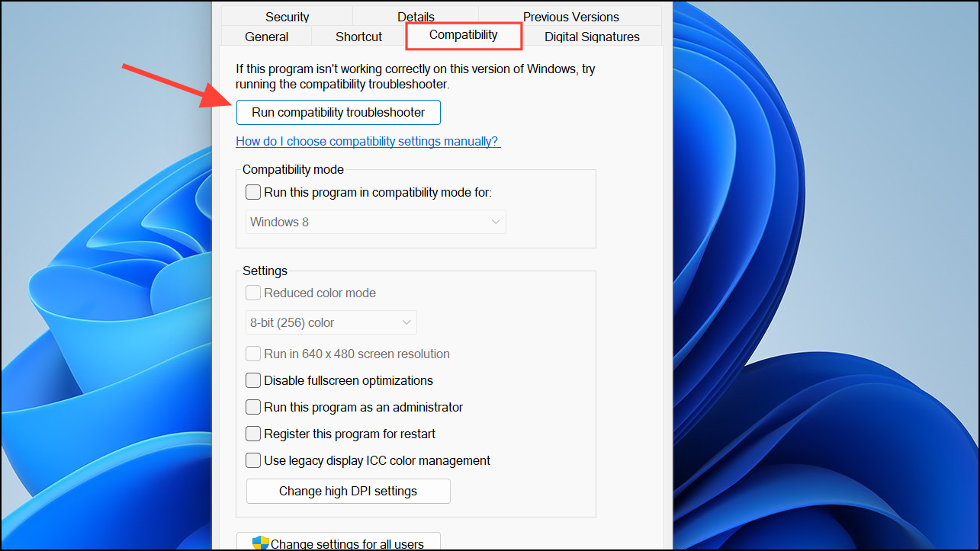Tick 'Run in 640 x 480 screen resolution'
The width and height of the screenshot is (980, 551).
[253, 354]
